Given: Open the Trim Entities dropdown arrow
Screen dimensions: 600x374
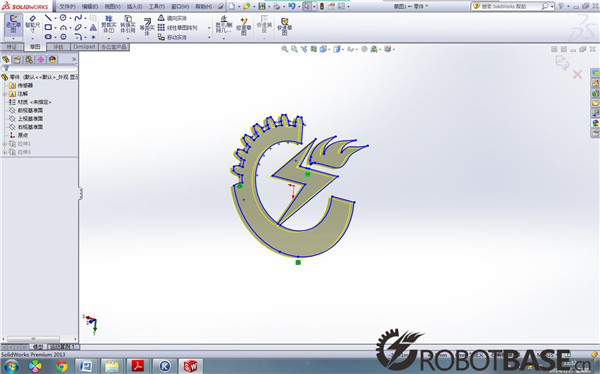Looking at the screenshot, I should coord(109,38).
